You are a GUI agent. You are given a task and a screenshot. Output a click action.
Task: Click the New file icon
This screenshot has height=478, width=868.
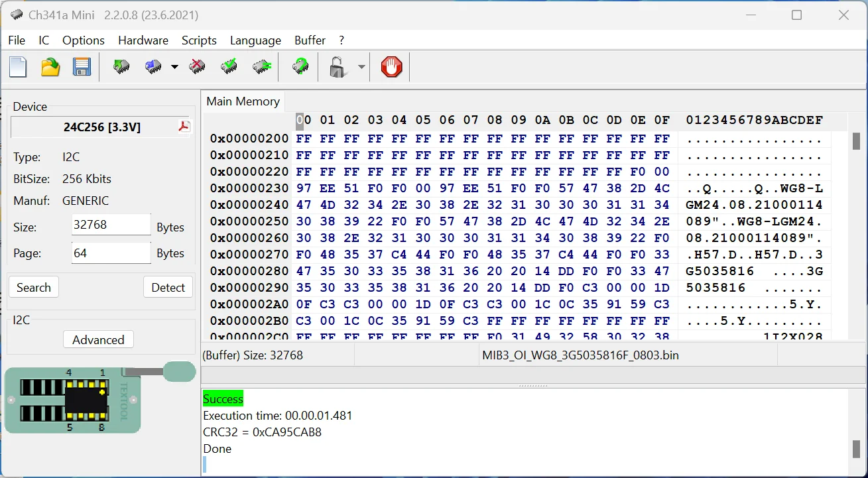tap(18, 67)
